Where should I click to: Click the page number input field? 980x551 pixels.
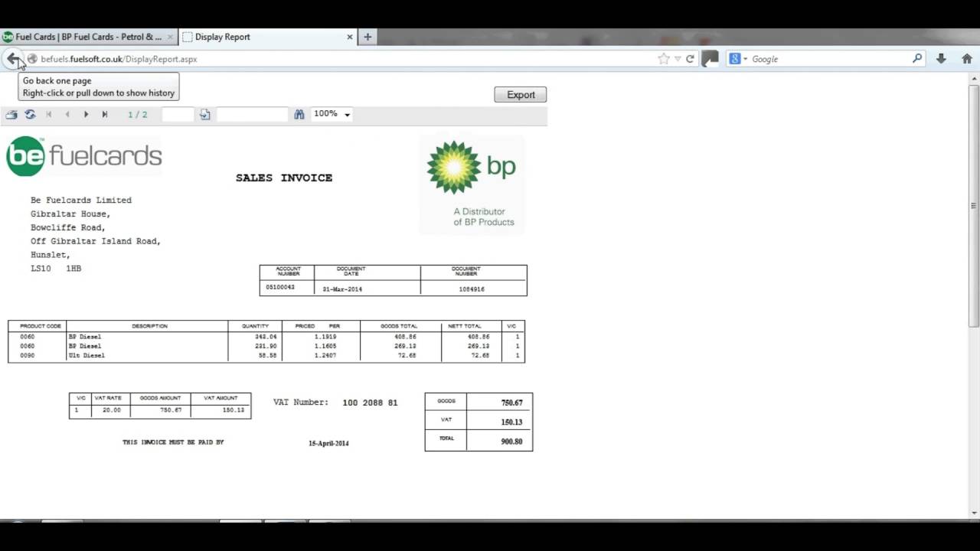[178, 115]
